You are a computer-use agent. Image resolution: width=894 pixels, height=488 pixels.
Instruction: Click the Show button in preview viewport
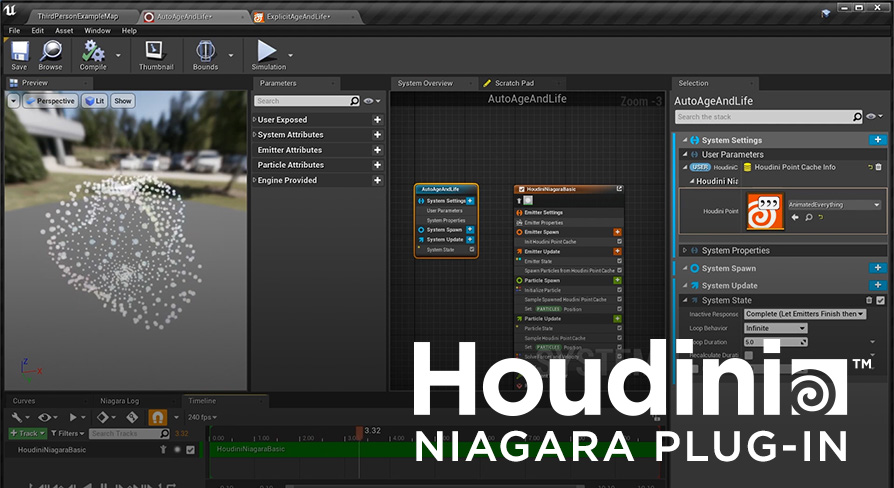123,101
